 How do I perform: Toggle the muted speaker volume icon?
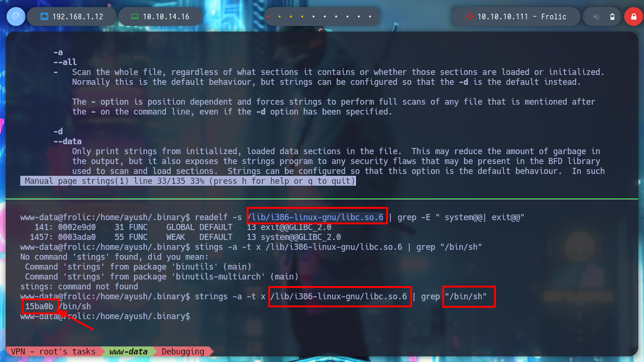pos(596,17)
